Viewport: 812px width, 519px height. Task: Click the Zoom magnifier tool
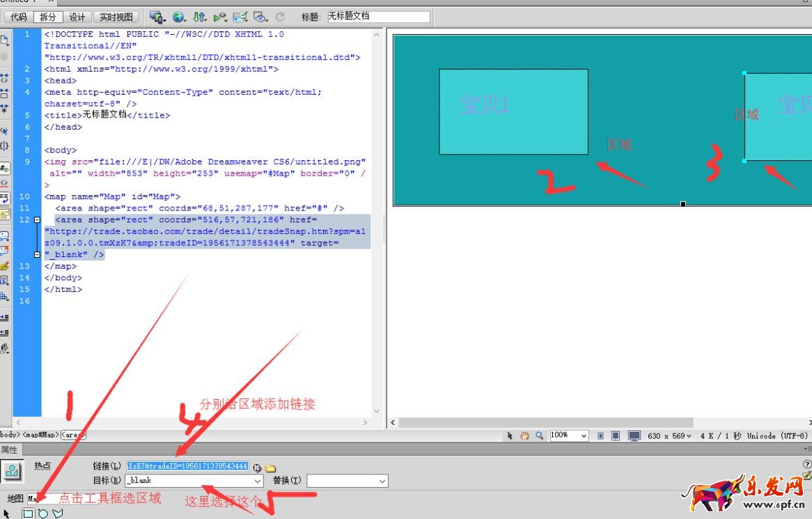coord(539,436)
